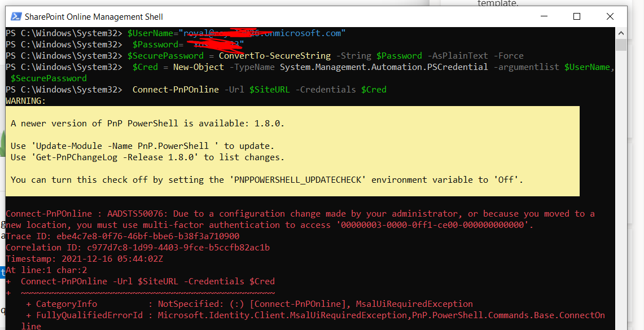The height and width of the screenshot is (330, 644).
Task: Click System.Management.Automation.PSCredential type name
Action: 384,67
